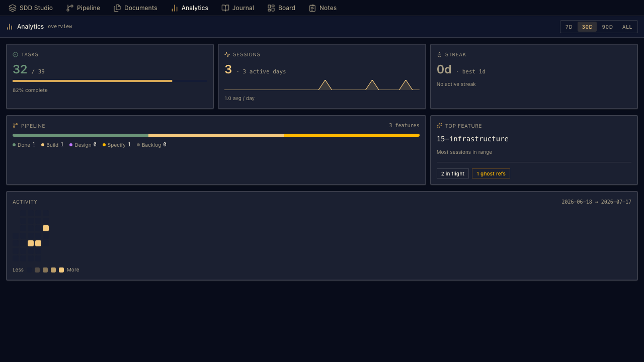Click the Documents icon in nav

tap(117, 8)
